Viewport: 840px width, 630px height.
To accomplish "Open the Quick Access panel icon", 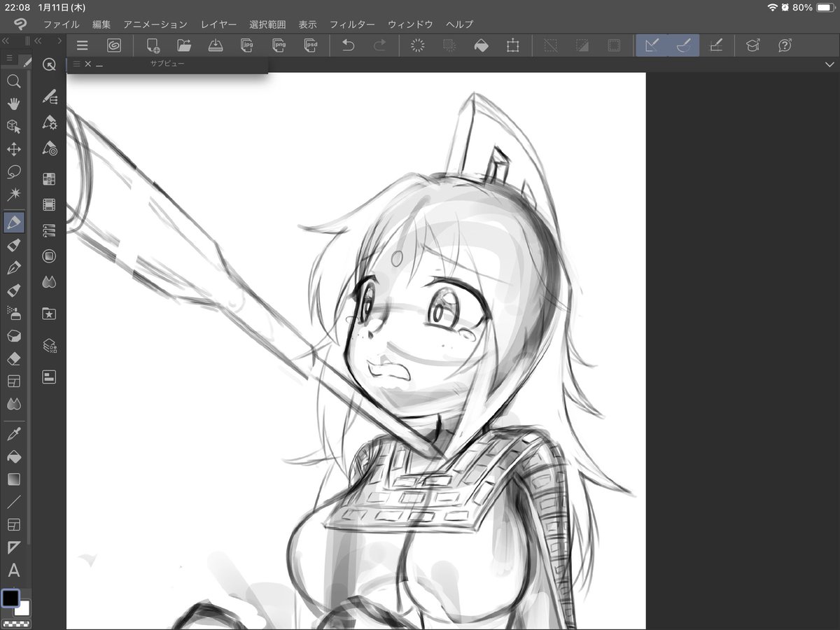I will (49, 64).
